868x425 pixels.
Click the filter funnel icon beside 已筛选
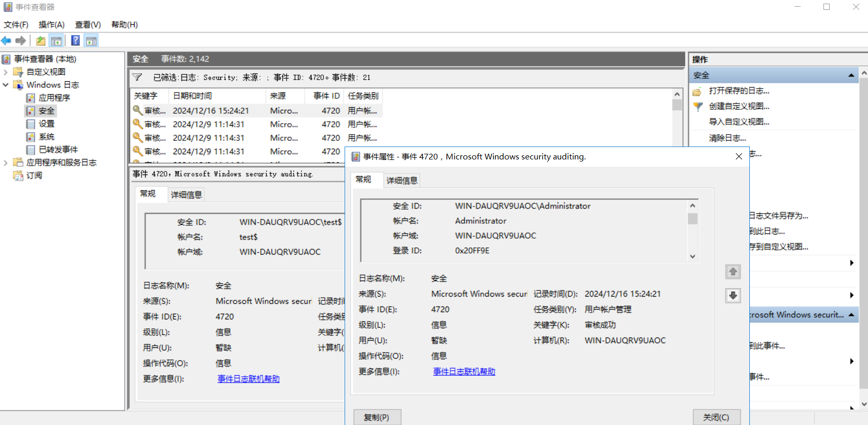tap(137, 78)
